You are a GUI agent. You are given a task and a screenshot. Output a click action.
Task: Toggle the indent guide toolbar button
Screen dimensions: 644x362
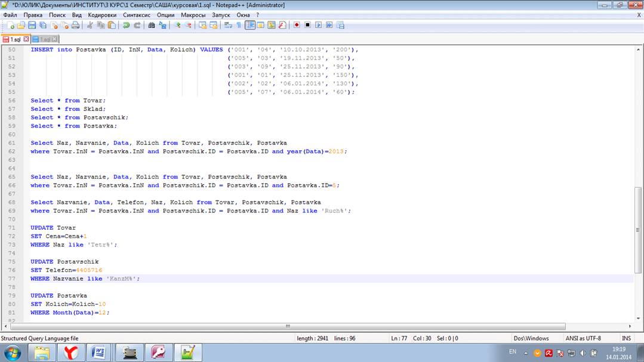(x=250, y=25)
